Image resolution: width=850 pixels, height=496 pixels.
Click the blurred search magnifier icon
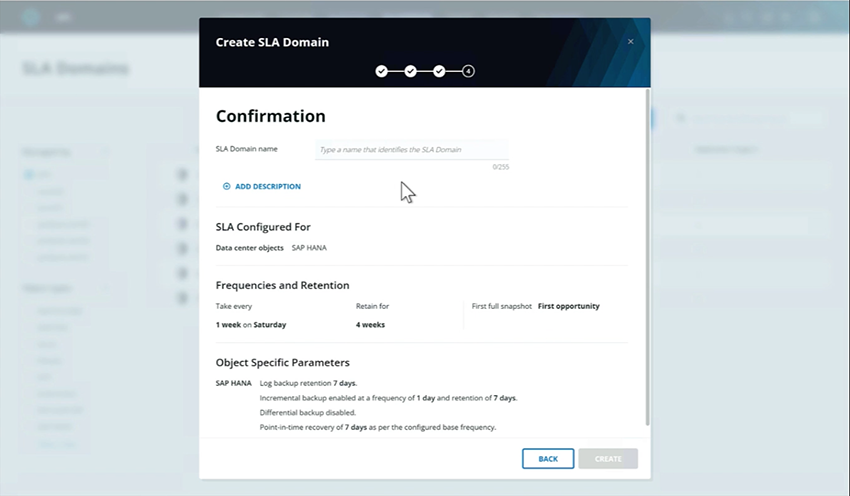[x=681, y=118]
